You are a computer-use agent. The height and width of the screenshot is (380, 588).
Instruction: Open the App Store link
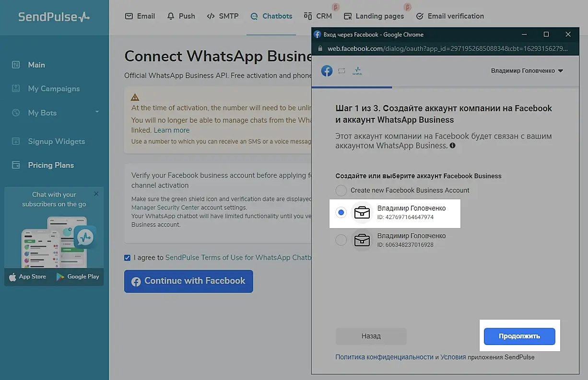tap(27, 276)
